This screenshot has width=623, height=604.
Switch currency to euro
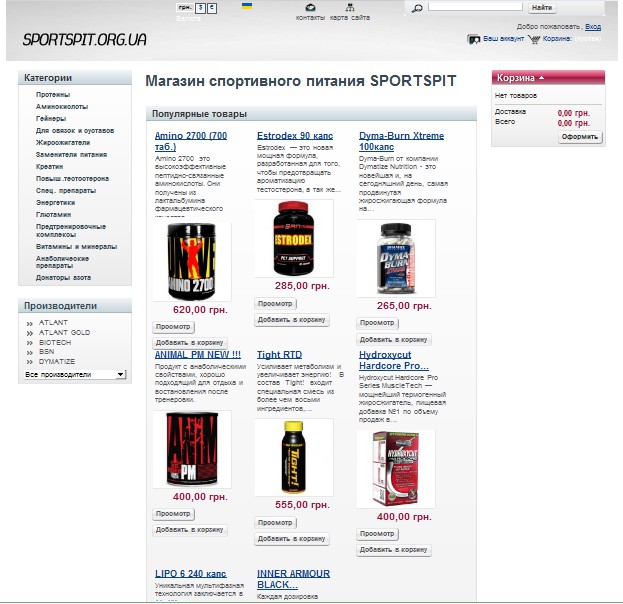[x=212, y=8]
